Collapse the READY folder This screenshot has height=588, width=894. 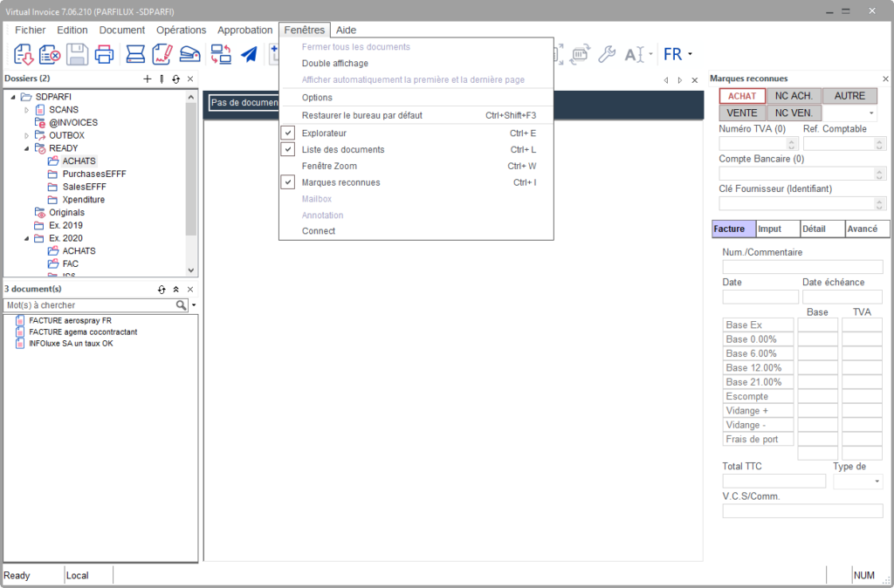(x=26, y=148)
